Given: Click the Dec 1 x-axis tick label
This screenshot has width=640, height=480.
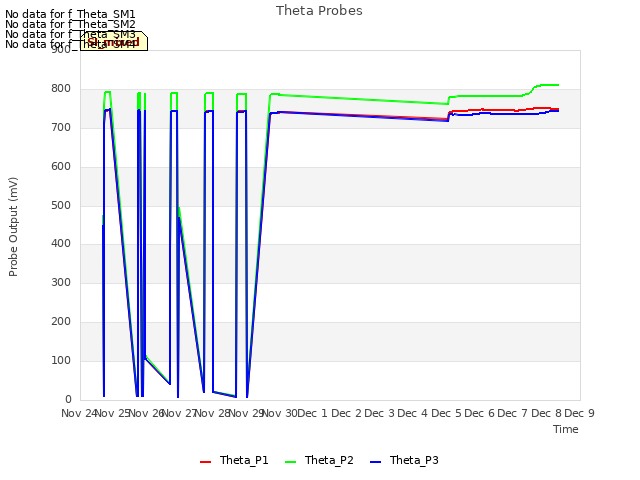Looking at the screenshot, I should click(x=313, y=413).
